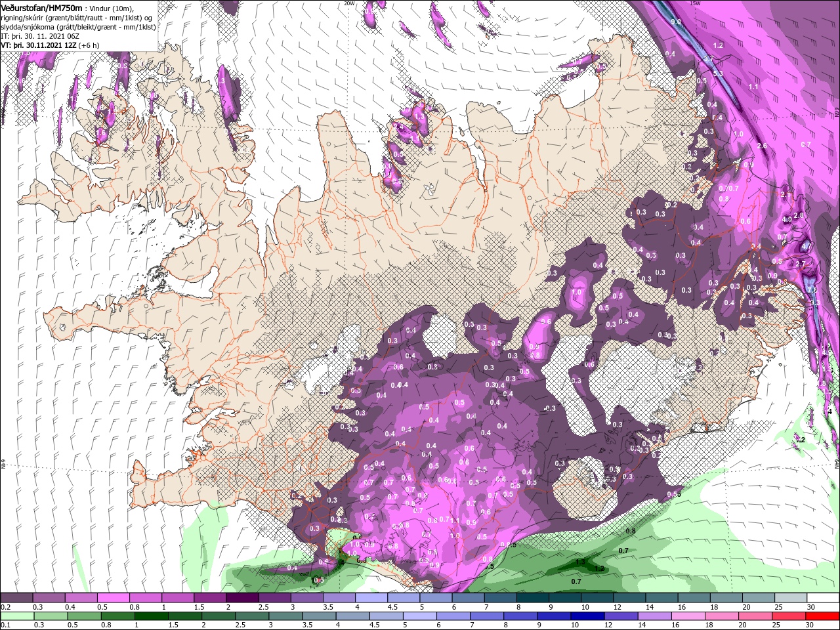Pick the bottom-row swatch starting at 4.5

[x=388, y=616]
